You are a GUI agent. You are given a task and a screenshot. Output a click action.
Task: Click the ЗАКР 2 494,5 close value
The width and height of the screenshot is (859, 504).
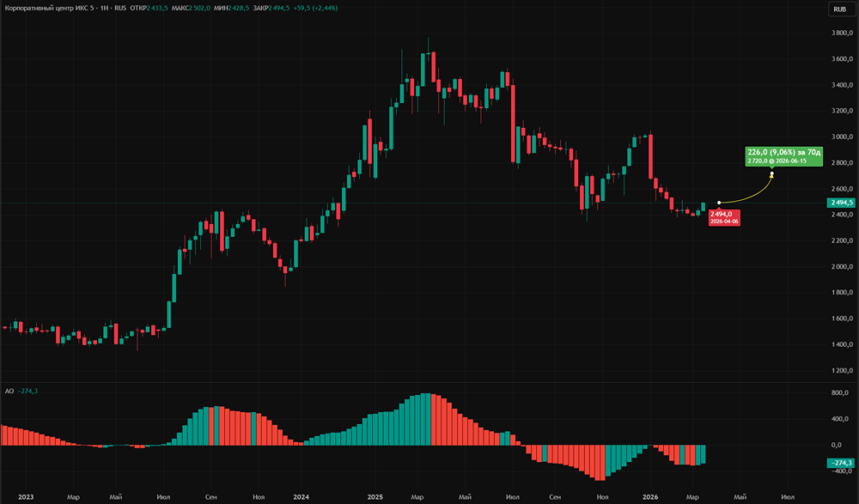[x=271, y=9]
